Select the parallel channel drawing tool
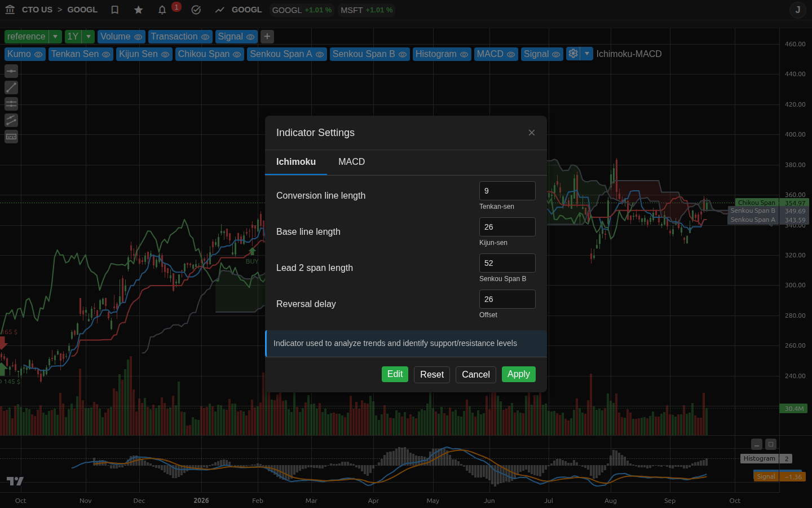The width and height of the screenshot is (812, 508). coord(11,120)
